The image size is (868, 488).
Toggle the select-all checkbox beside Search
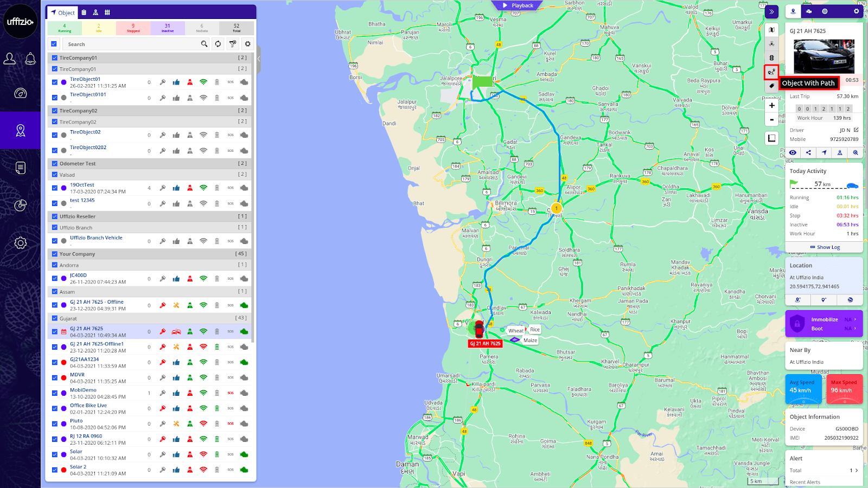pyautogui.click(x=54, y=44)
